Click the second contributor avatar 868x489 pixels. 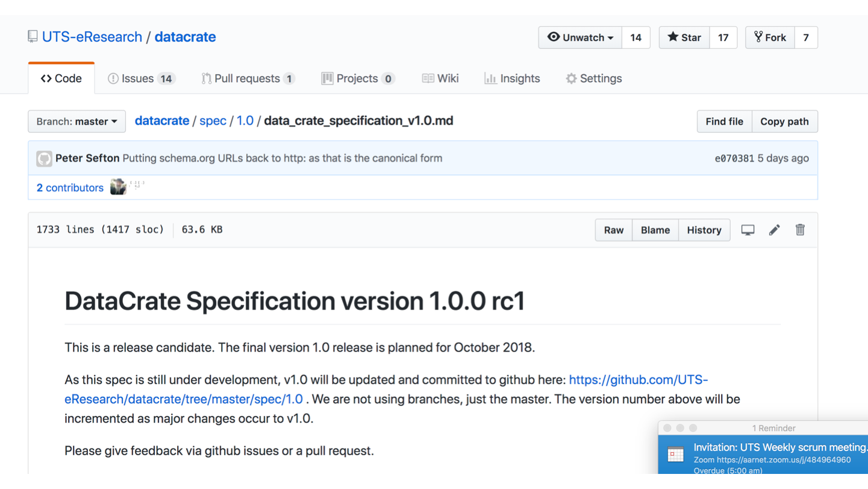pos(137,185)
